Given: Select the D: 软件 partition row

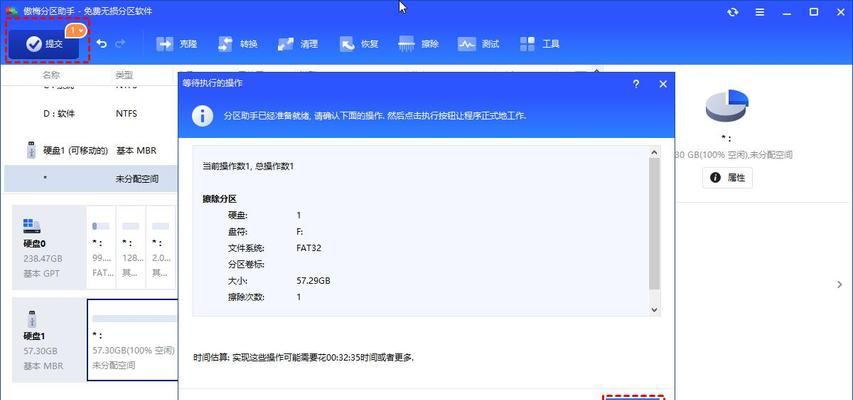Looking at the screenshot, I should pos(91,114).
